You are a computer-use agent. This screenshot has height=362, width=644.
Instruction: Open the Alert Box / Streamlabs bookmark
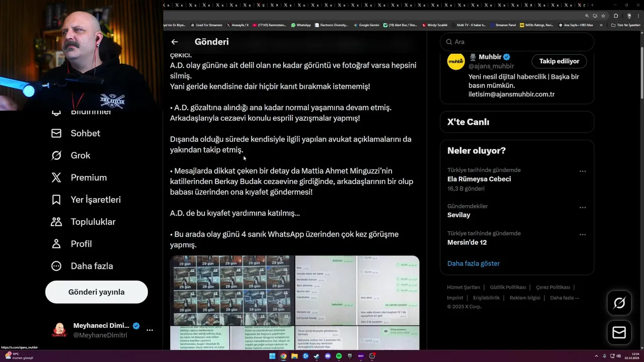[x=400, y=25]
